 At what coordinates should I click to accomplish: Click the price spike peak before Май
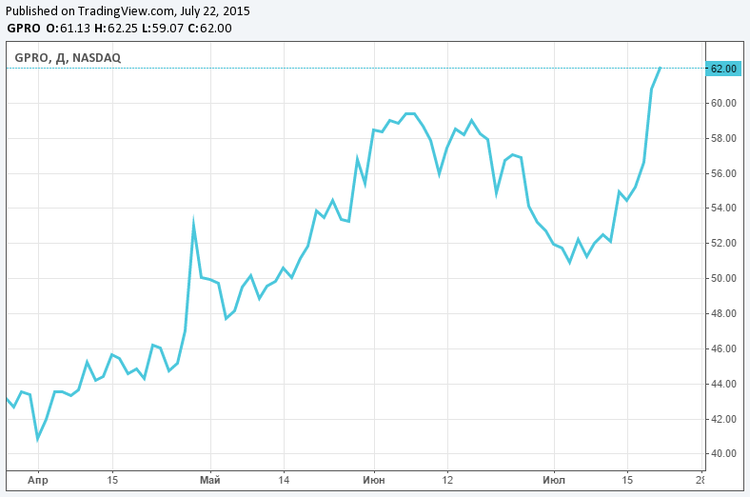(193, 224)
